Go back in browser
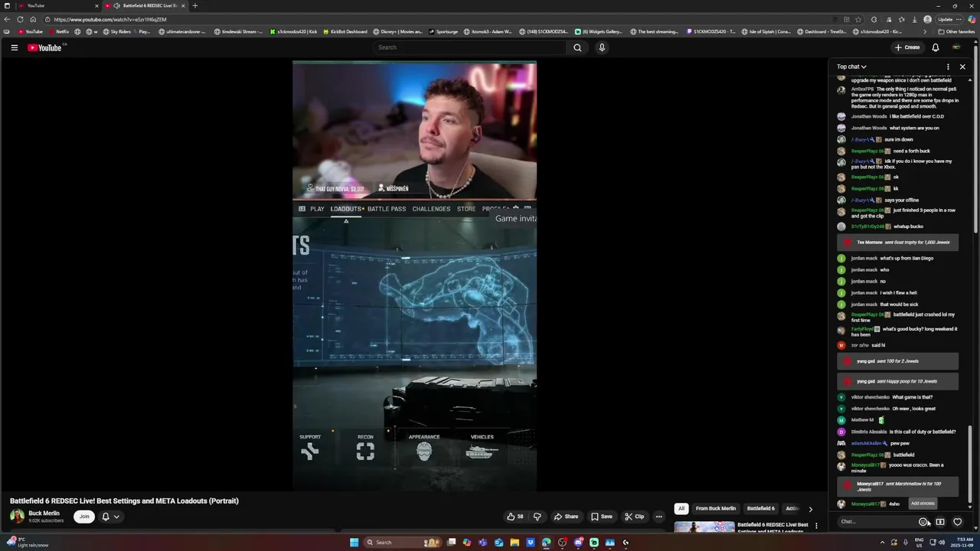The image size is (980, 551). tap(8, 19)
